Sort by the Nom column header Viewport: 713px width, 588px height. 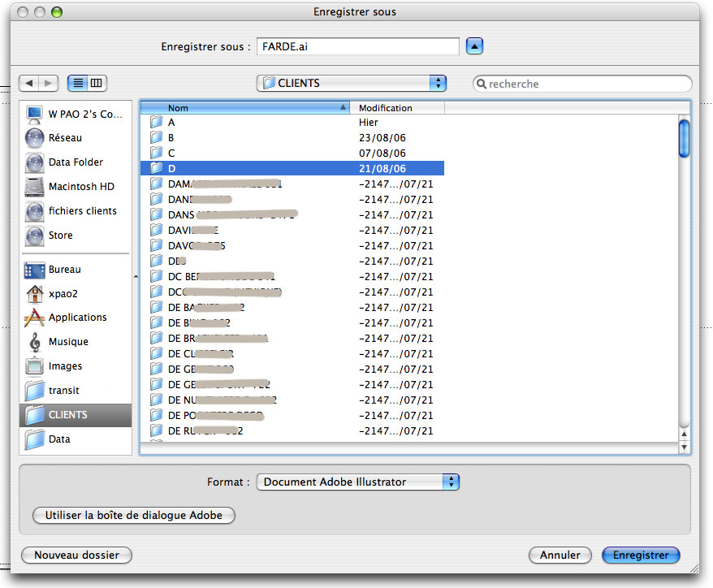point(245,108)
